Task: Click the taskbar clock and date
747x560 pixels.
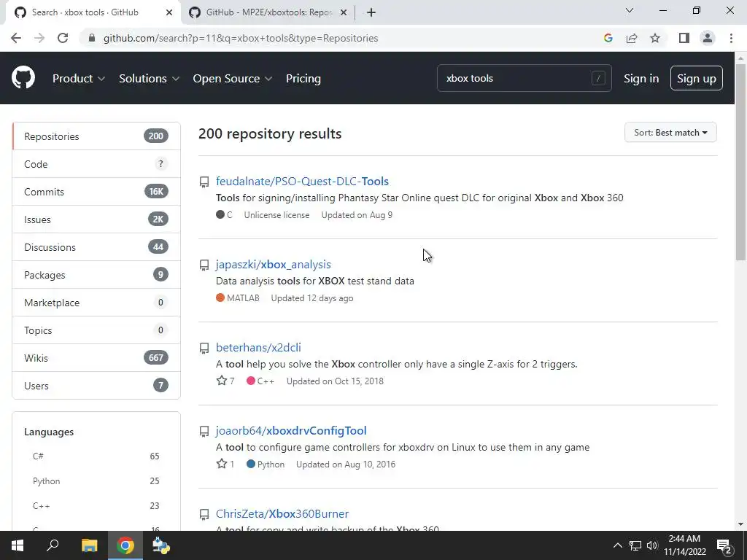Action: [684, 545]
